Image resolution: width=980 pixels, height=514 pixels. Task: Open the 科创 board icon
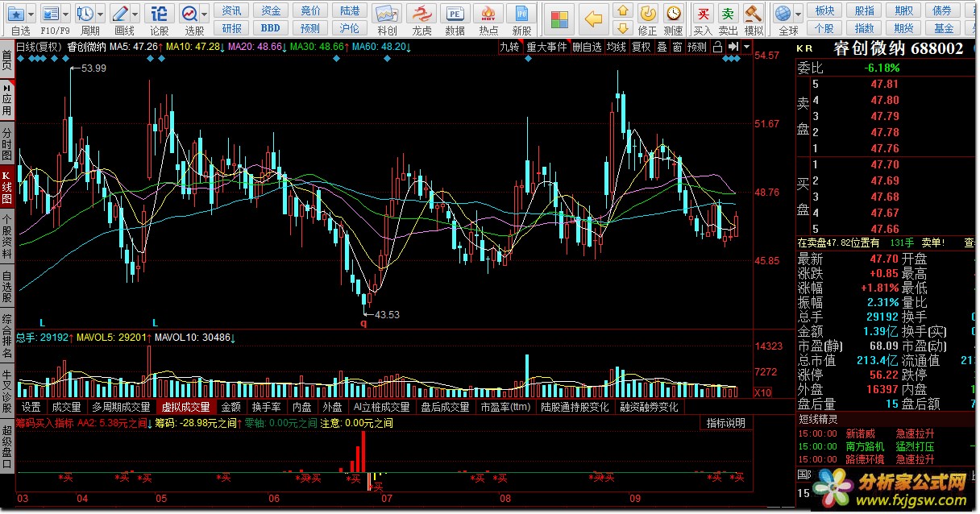point(387,14)
